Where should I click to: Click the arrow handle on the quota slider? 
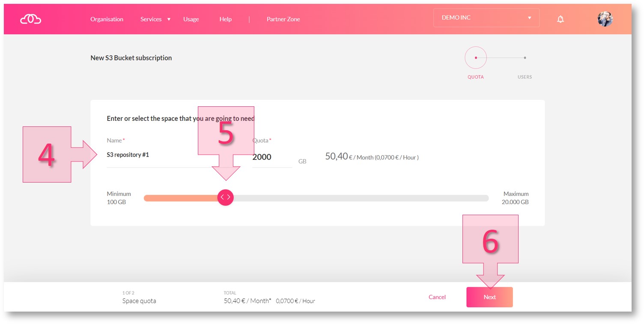(x=226, y=198)
